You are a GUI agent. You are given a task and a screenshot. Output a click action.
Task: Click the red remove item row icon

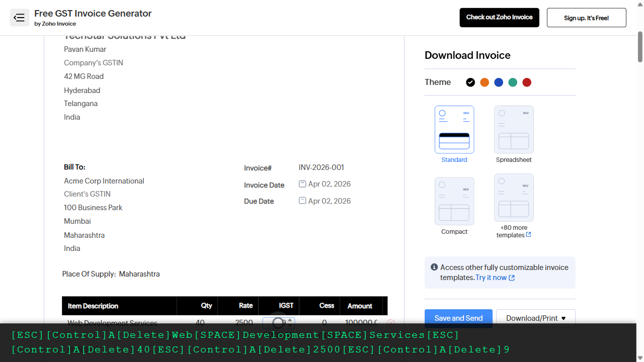point(391,322)
